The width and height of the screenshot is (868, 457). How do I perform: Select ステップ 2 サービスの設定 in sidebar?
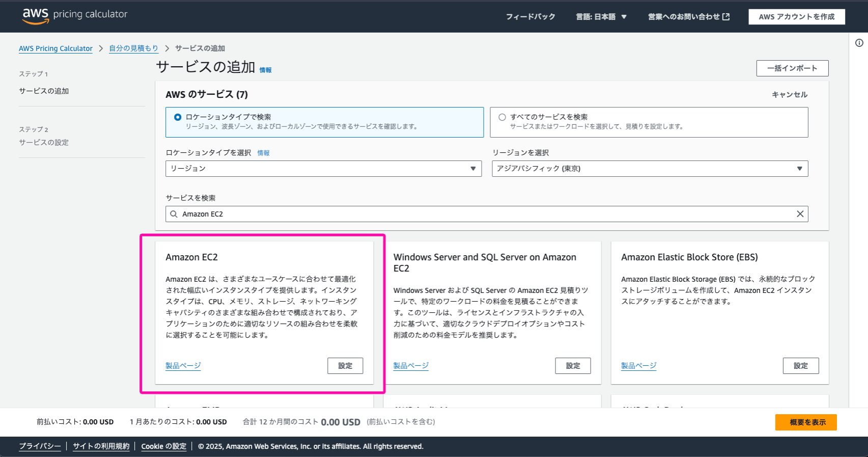click(44, 143)
